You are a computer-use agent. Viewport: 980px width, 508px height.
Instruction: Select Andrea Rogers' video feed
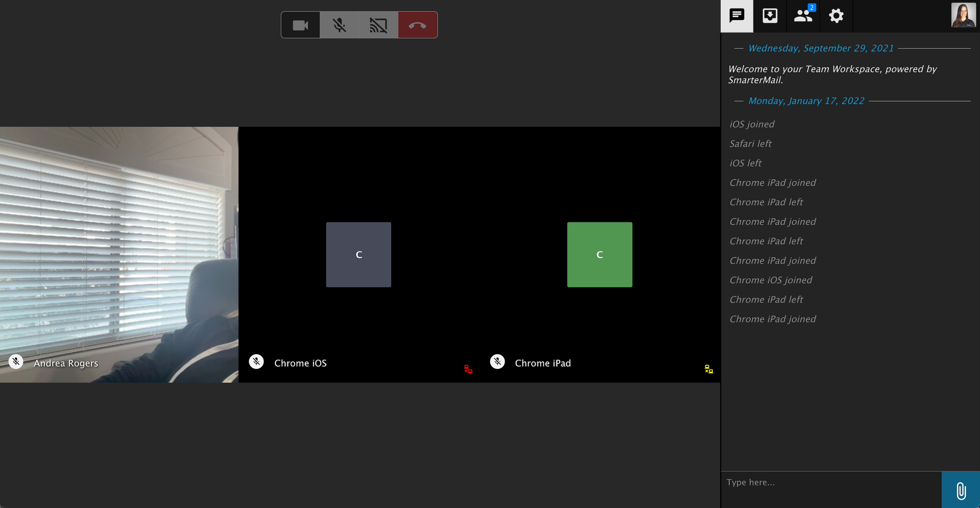(119, 254)
